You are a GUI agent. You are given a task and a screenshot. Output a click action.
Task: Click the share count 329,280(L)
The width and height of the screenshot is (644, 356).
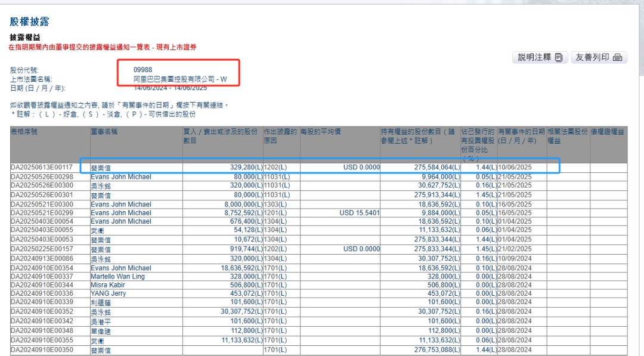click(x=246, y=168)
